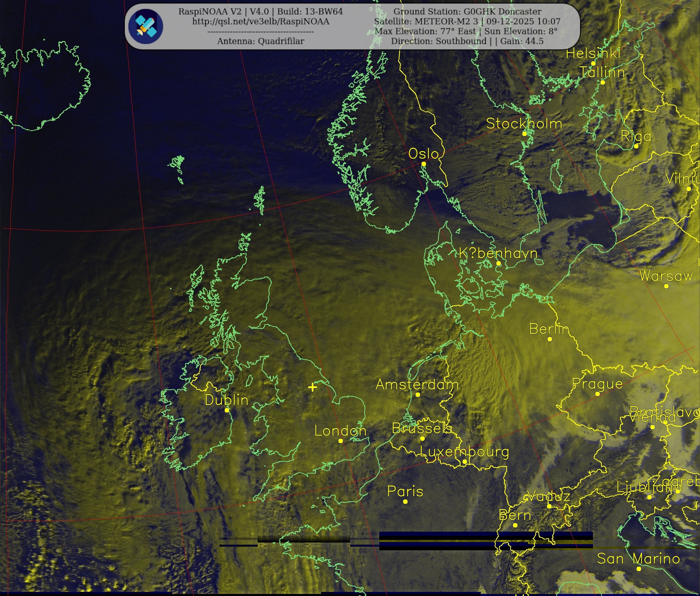Viewport: 700px width, 596px height.
Task: Click the Warsaw city marker dot
Action: coord(666,286)
